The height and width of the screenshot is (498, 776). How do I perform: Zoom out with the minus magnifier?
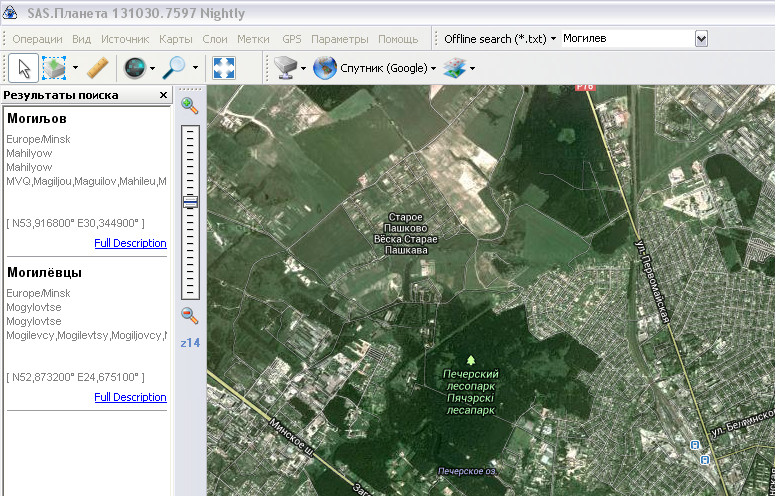point(189,316)
